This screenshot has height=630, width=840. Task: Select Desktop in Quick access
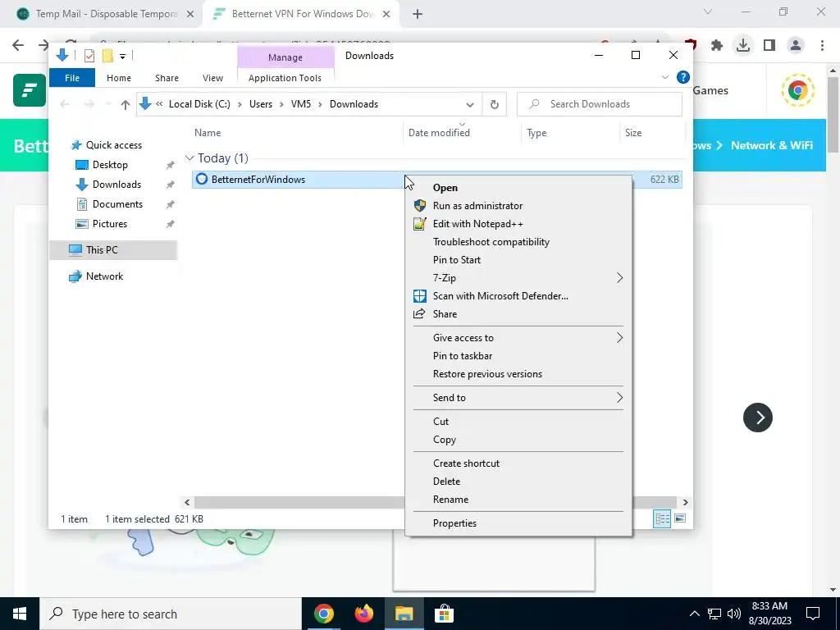pyautogui.click(x=110, y=165)
